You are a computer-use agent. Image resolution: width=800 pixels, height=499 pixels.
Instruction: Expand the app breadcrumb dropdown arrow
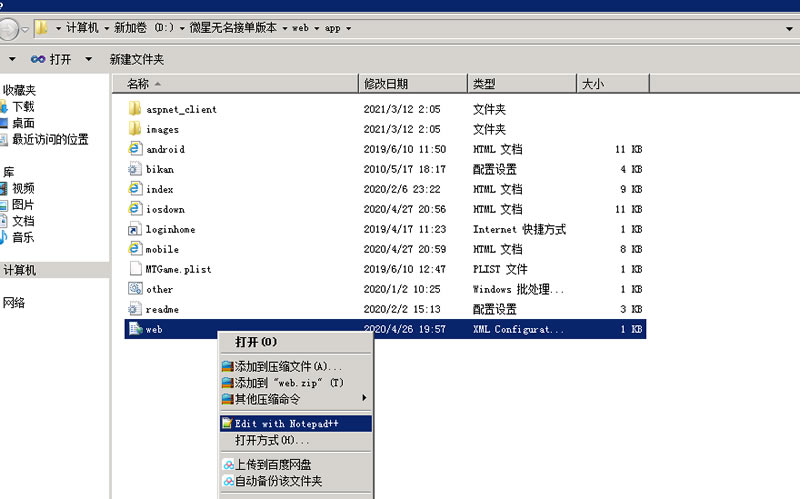click(348, 28)
